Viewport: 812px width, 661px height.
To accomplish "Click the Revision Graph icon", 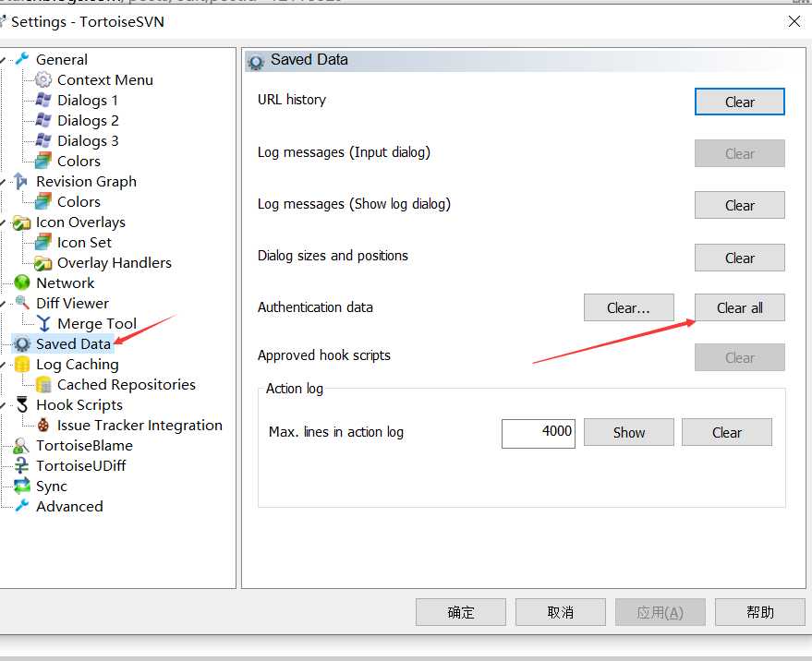I will point(20,181).
